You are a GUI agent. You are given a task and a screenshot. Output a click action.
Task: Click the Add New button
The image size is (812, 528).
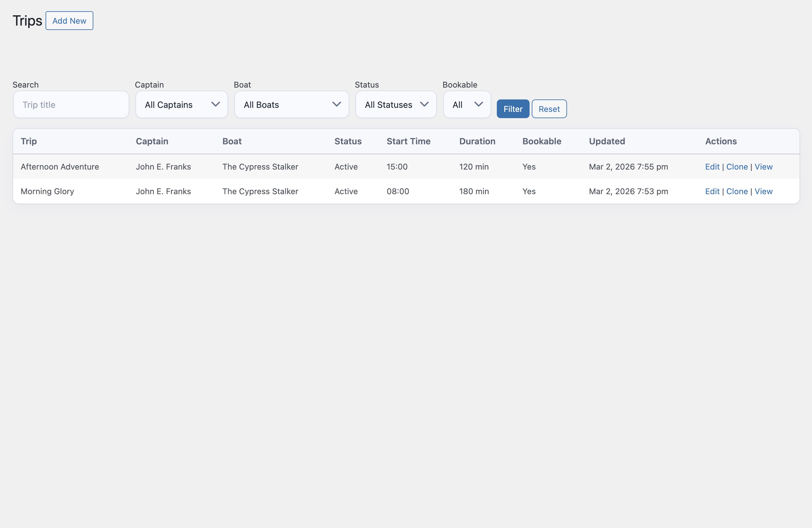pyautogui.click(x=69, y=21)
